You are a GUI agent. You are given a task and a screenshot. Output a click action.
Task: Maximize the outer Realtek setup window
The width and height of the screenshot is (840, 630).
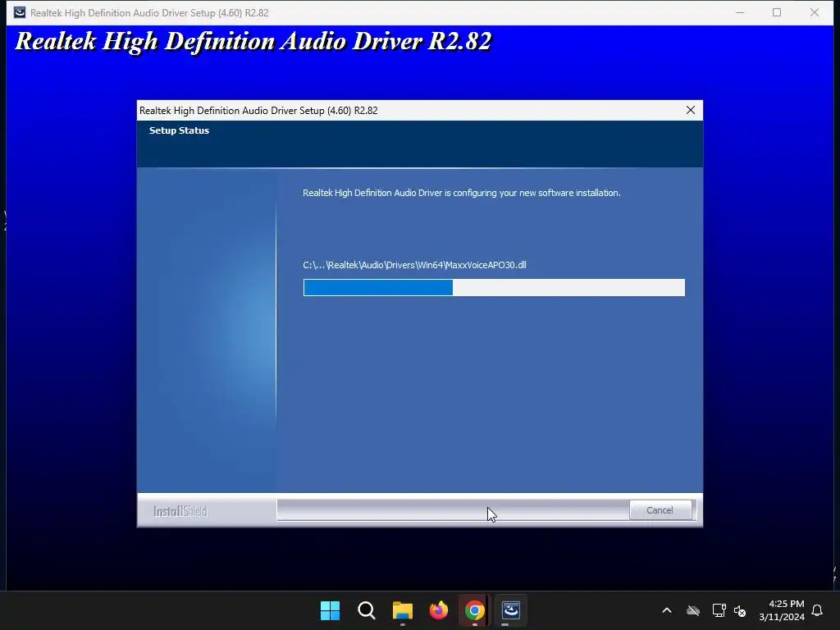[777, 12]
